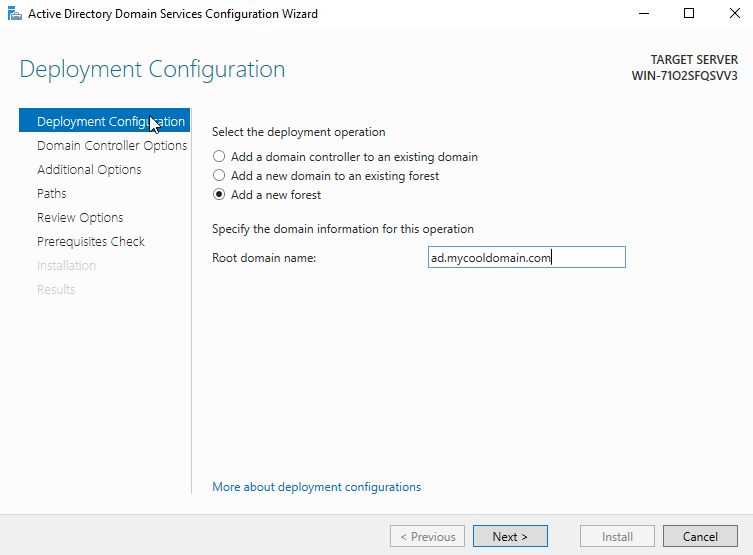The height and width of the screenshot is (555, 753).
Task: Click the wizard icon in the title bar
Action: tap(14, 14)
